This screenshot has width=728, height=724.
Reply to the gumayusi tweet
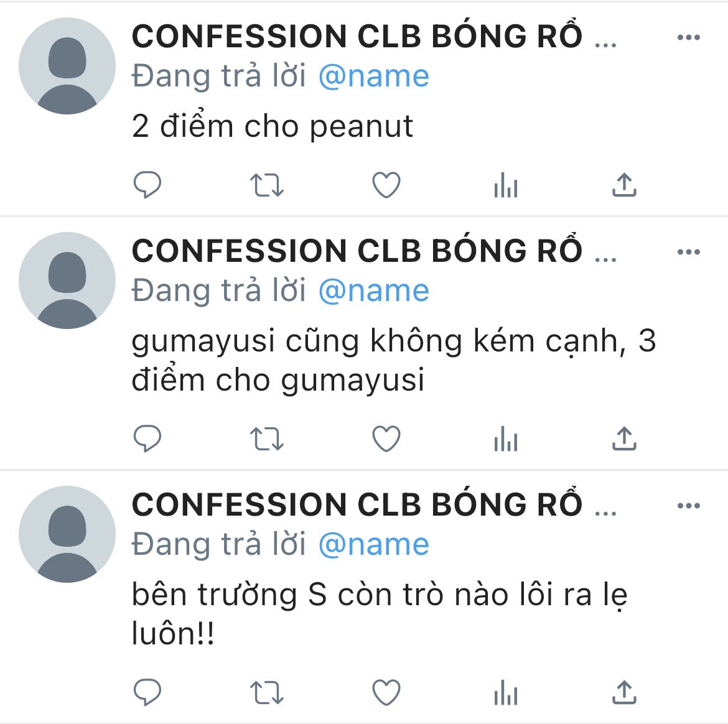click(147, 438)
